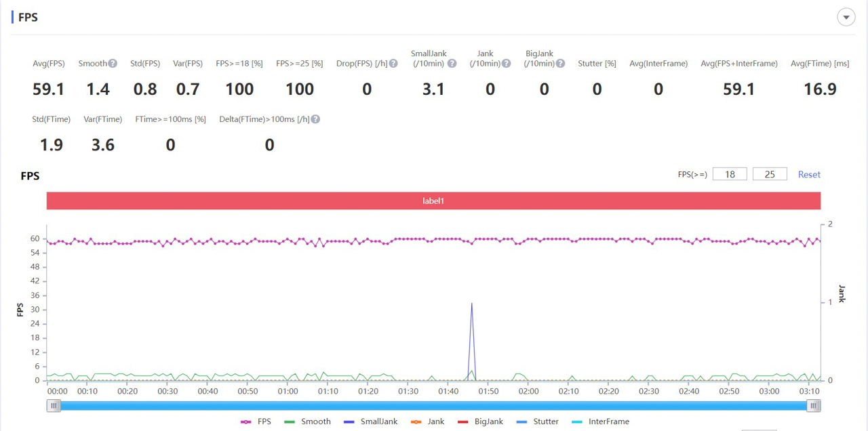
Task: Click the FPS threshold field showing 18
Action: point(730,174)
